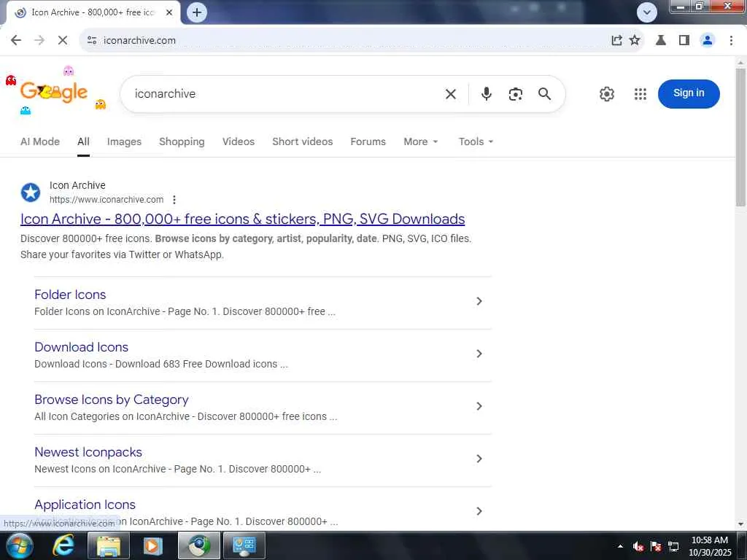Stop page loading with the X button

pyautogui.click(x=63, y=41)
